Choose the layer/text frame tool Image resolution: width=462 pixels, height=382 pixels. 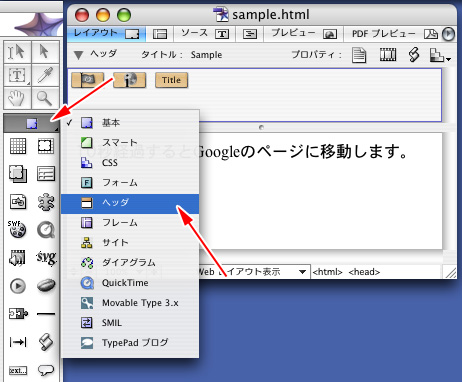(17, 75)
